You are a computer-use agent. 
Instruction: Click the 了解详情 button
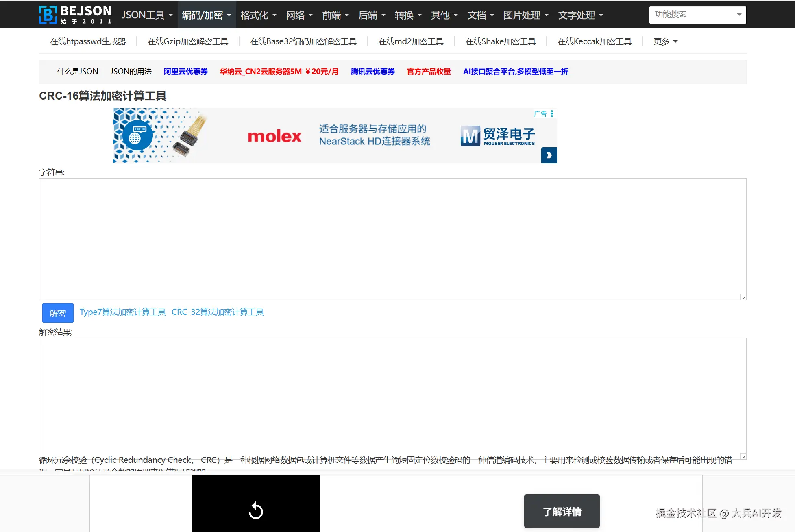[562, 511]
